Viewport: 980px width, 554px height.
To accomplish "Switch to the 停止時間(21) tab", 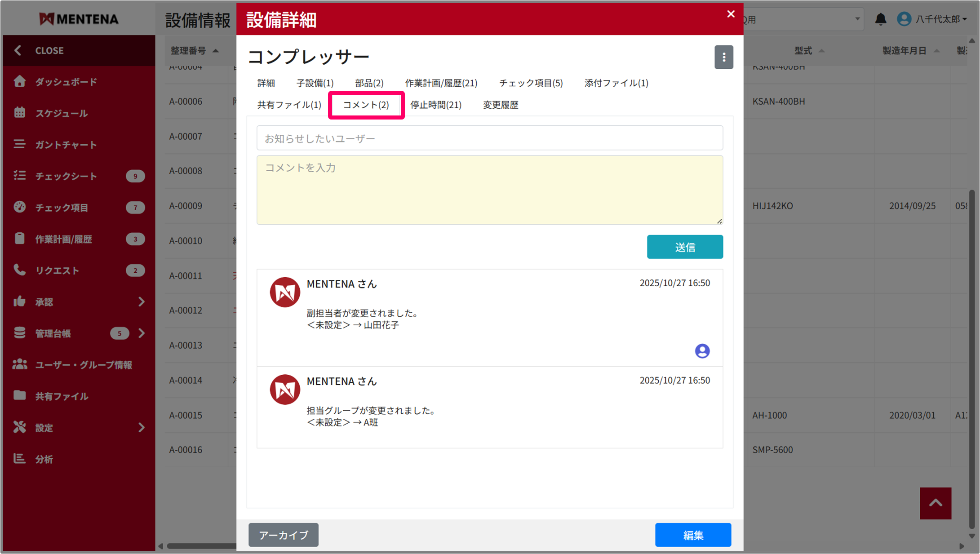I will pos(435,105).
